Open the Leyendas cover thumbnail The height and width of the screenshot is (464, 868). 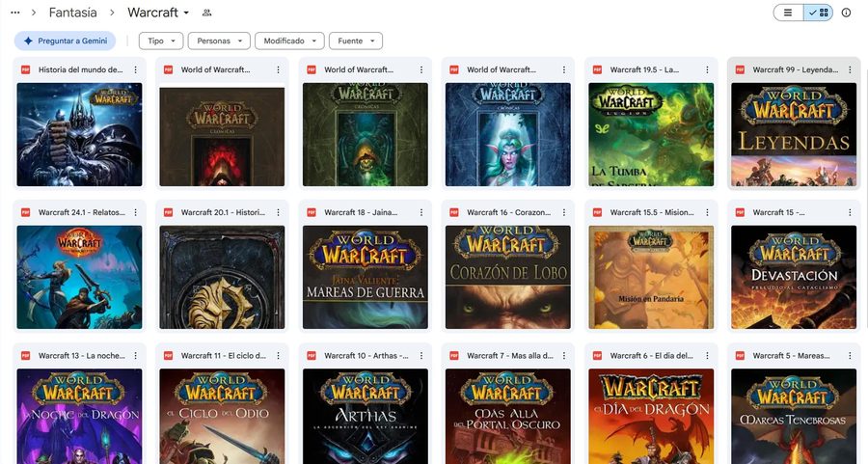tap(794, 134)
